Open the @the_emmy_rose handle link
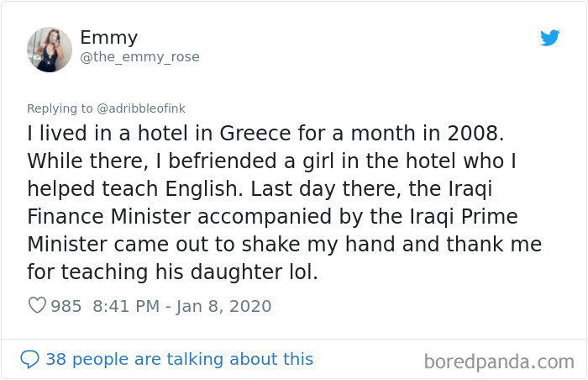 click(139, 57)
